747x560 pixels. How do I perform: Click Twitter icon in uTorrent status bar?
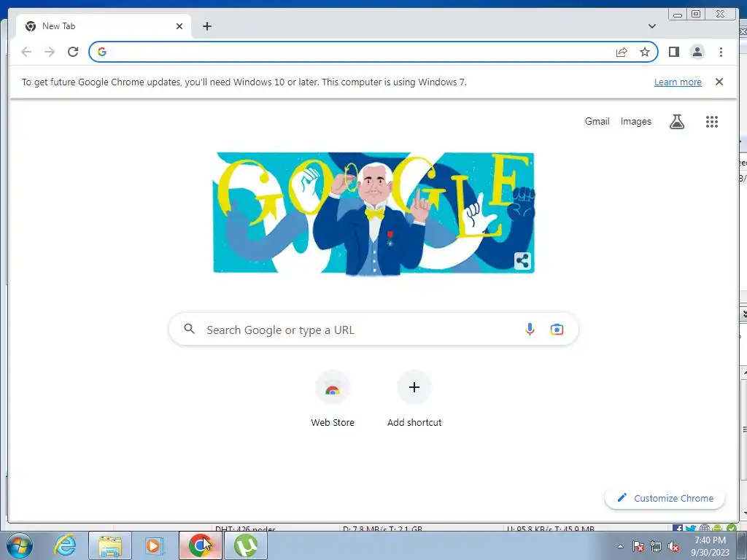[691, 528]
